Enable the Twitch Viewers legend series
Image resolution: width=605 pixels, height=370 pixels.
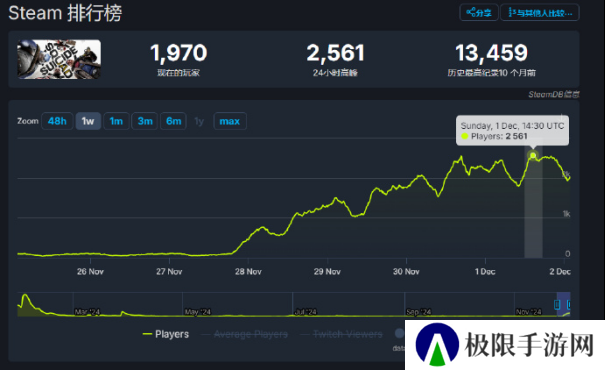(x=341, y=334)
